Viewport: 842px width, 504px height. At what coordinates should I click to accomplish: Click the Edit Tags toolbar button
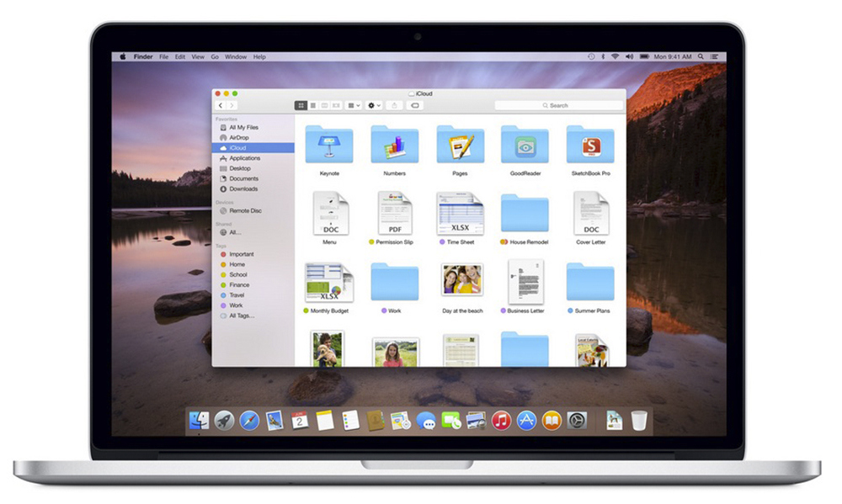pyautogui.click(x=414, y=106)
